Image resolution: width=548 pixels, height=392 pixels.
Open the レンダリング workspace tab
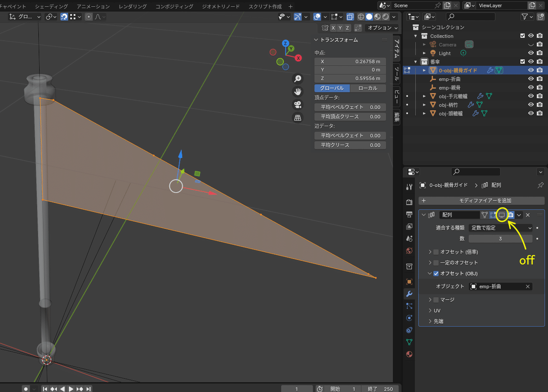pos(132,6)
